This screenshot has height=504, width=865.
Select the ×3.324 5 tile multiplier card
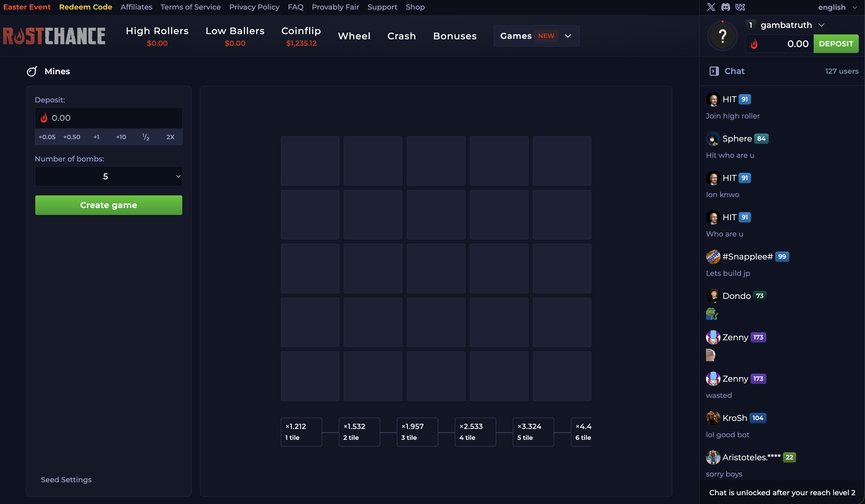534,432
